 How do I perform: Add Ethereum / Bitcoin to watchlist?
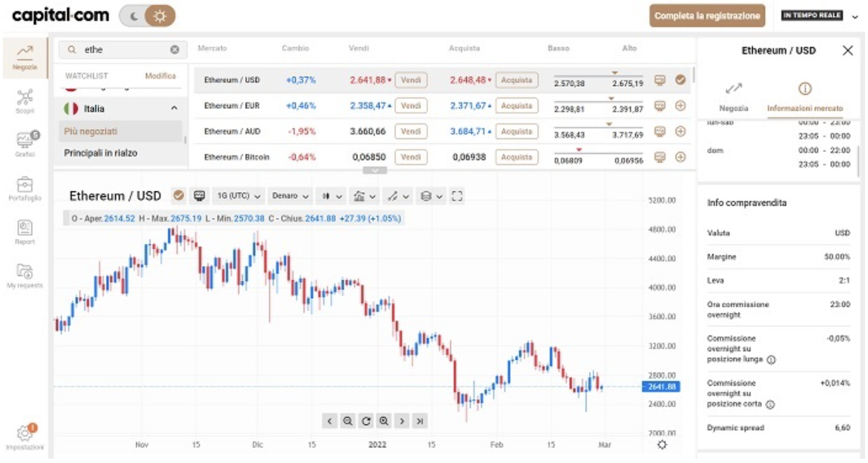point(680,157)
